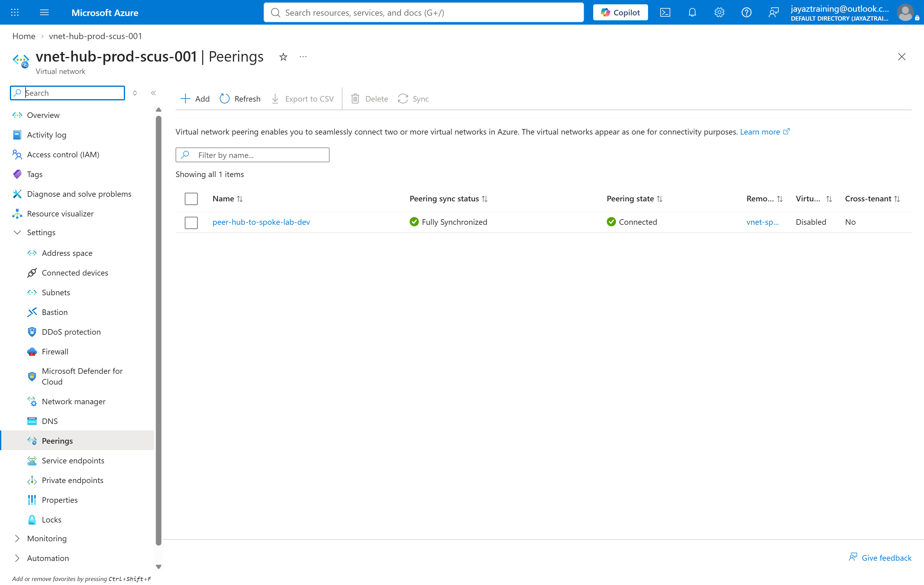Viewport: 924px width, 585px height.
Task: Open the vnet-sp... remote network link
Action: point(762,222)
